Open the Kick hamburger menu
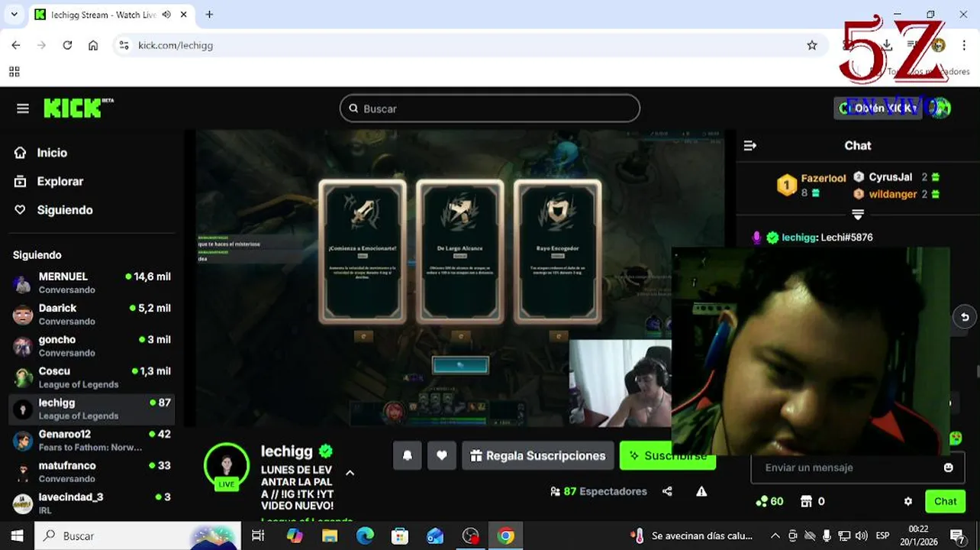The height and width of the screenshot is (550, 980). [23, 108]
